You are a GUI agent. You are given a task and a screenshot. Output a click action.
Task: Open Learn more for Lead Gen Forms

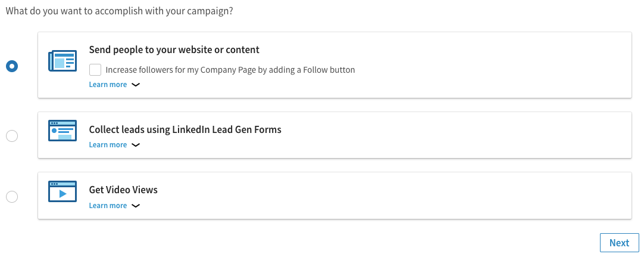point(108,145)
